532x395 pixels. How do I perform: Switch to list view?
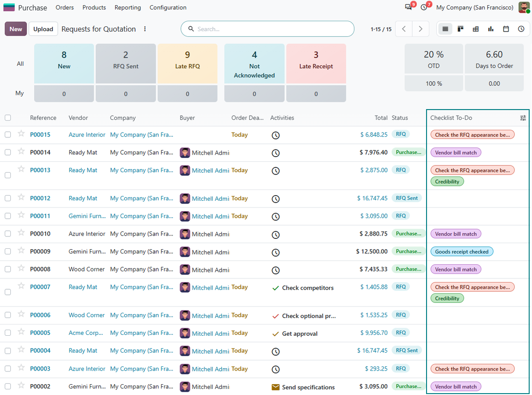pos(445,29)
